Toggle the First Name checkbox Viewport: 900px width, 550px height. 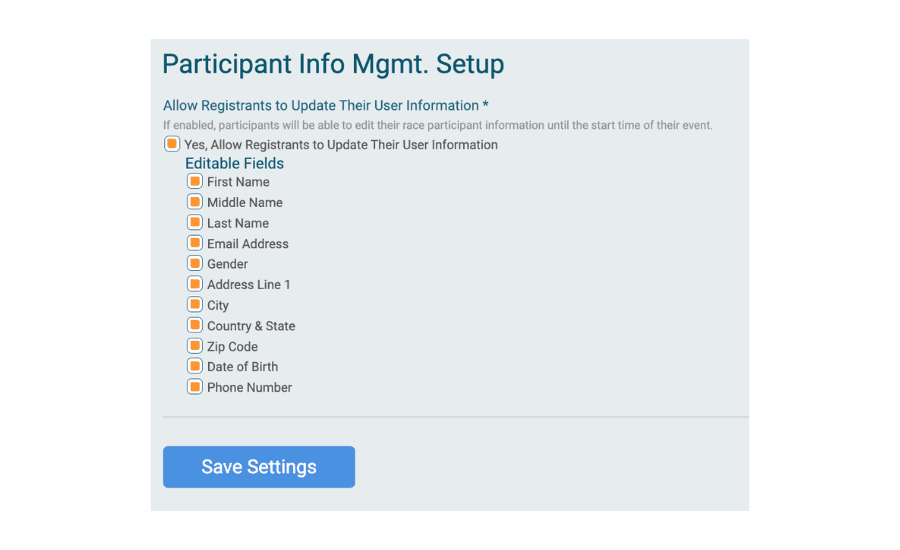(195, 181)
